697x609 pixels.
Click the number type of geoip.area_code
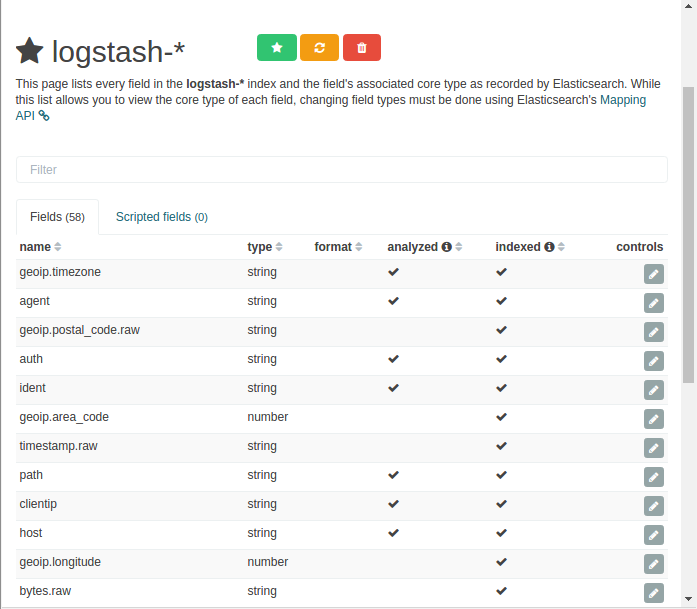pyautogui.click(x=268, y=417)
